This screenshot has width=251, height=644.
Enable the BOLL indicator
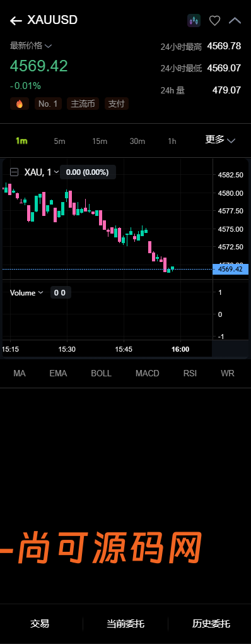click(x=102, y=373)
